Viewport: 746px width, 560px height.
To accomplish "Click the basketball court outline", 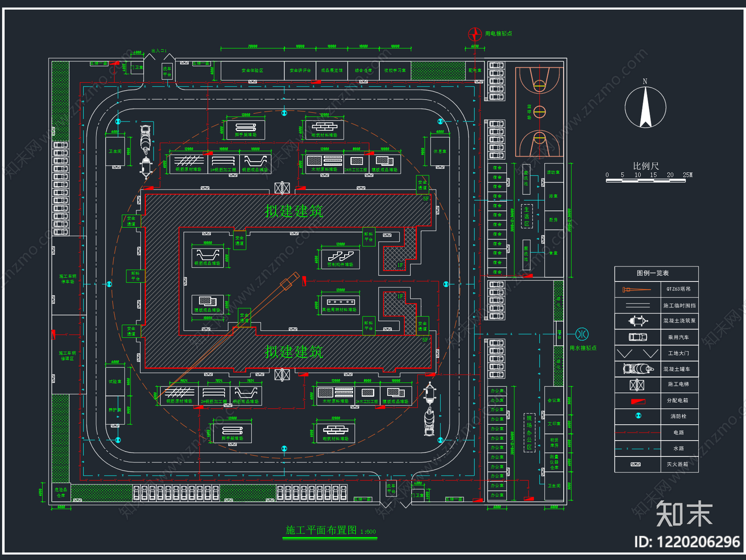I will pyautogui.click(x=539, y=112).
